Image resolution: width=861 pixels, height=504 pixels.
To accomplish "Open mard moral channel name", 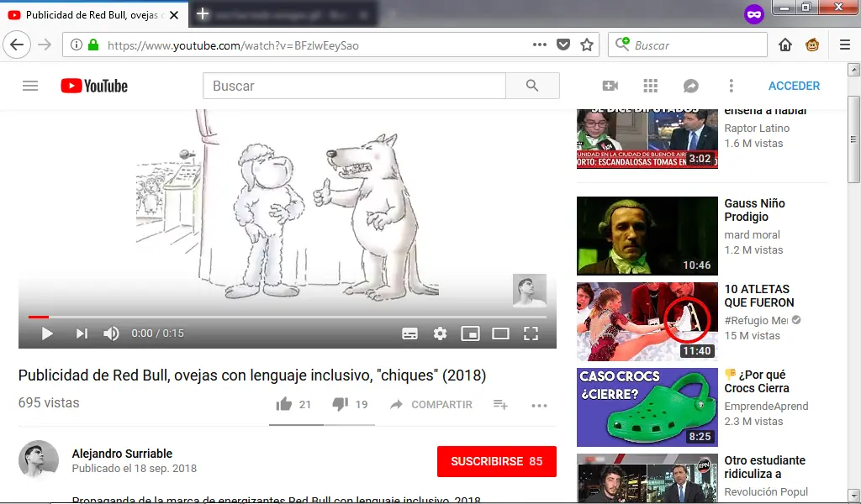I will click(752, 234).
